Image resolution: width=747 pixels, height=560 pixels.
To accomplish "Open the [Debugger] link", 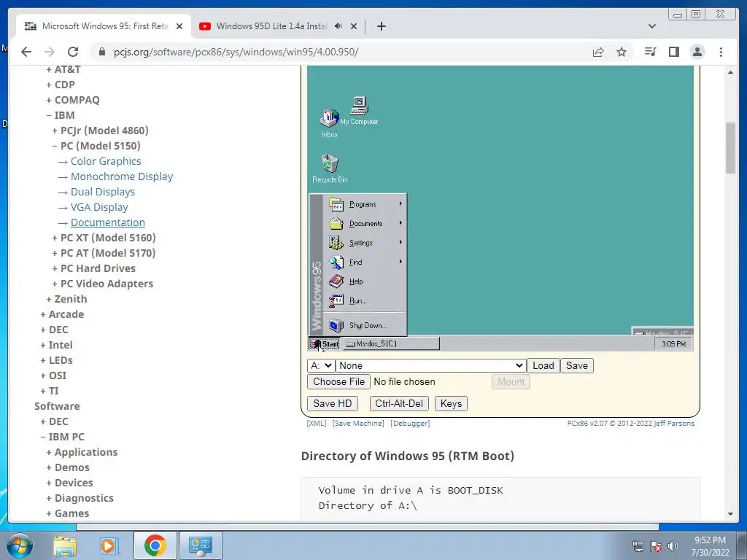I will pyautogui.click(x=410, y=424).
